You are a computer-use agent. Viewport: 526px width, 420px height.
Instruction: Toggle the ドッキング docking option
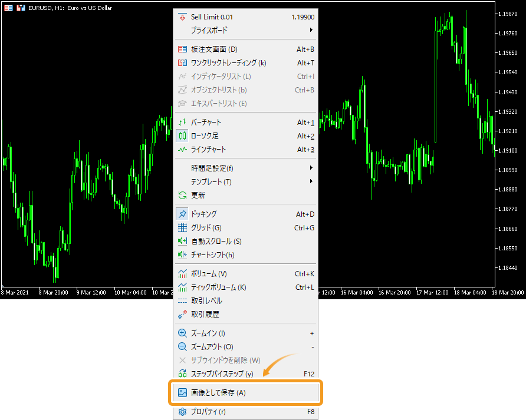click(x=245, y=214)
